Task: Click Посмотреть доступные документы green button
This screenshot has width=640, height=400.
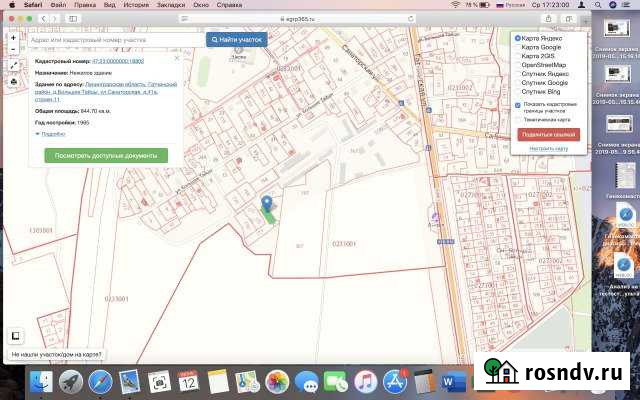Action: [x=106, y=155]
